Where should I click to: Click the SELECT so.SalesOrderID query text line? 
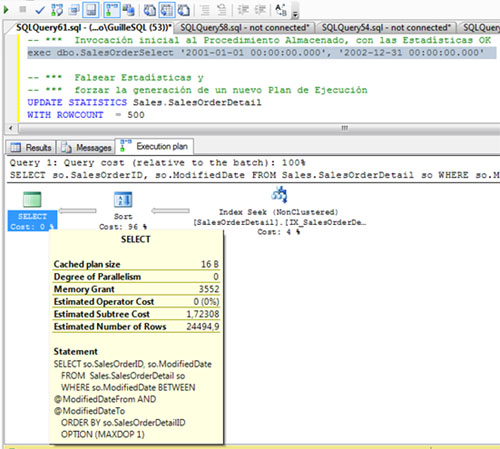pos(255,175)
